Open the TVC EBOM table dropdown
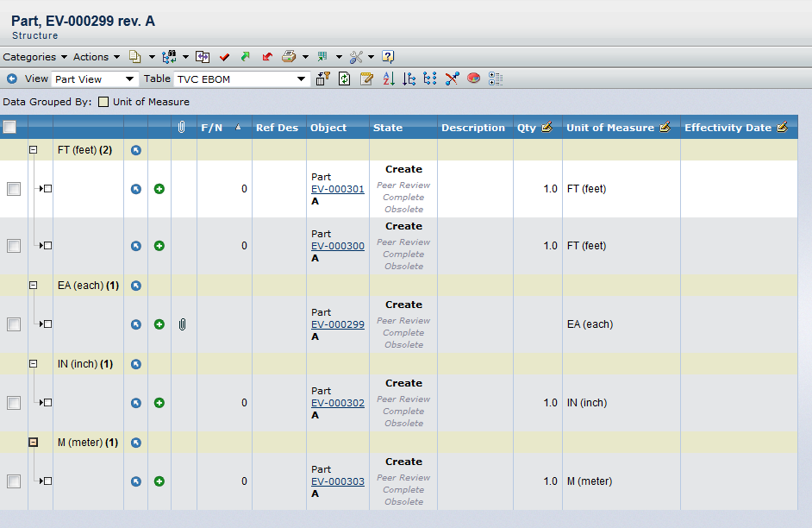Viewport: 812px width, 528px height. pyautogui.click(x=241, y=79)
